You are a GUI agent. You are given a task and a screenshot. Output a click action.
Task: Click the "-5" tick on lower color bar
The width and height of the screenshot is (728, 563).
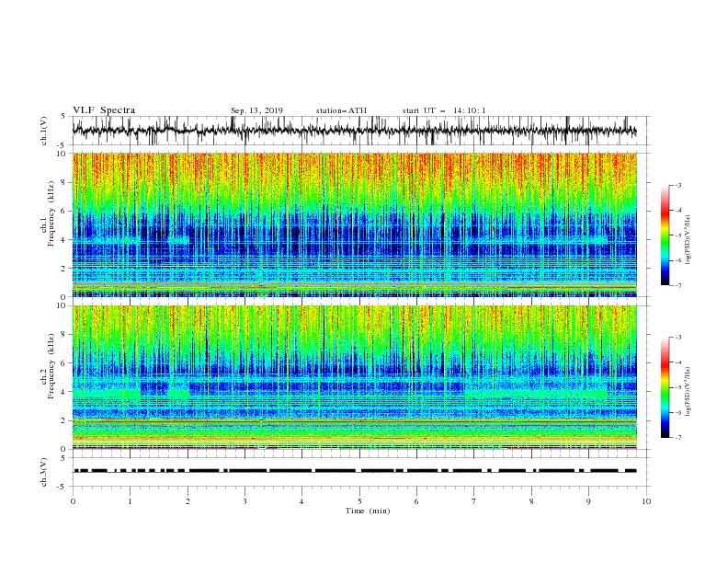[678, 387]
